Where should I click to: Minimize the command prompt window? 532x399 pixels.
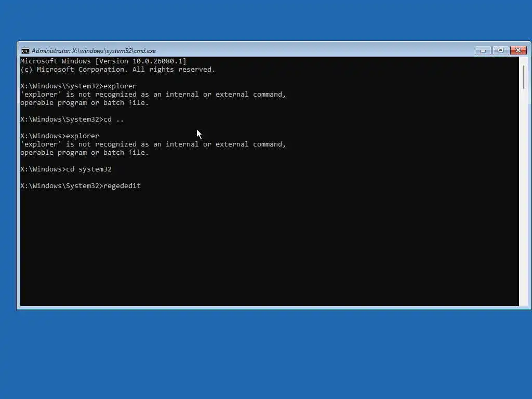[483, 50]
